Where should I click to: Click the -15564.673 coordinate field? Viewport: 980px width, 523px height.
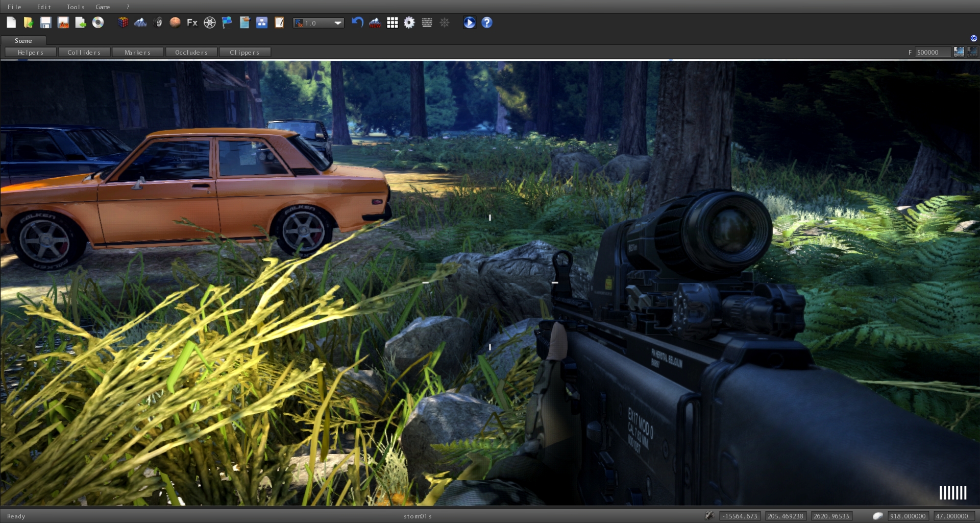point(740,516)
